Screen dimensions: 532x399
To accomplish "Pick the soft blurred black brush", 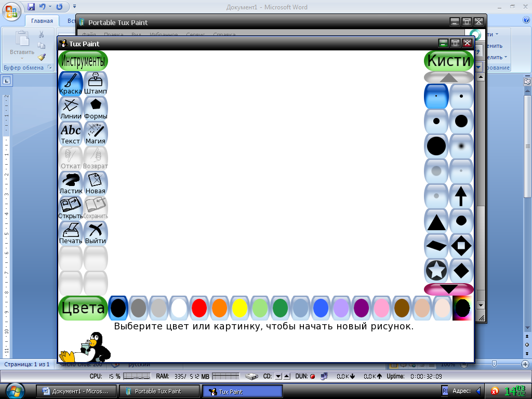I will (461, 146).
